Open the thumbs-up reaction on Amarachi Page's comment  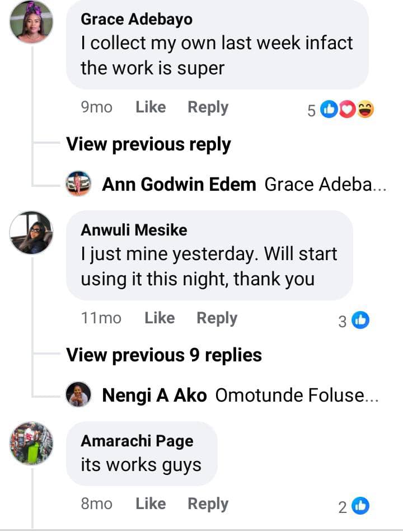click(x=360, y=506)
